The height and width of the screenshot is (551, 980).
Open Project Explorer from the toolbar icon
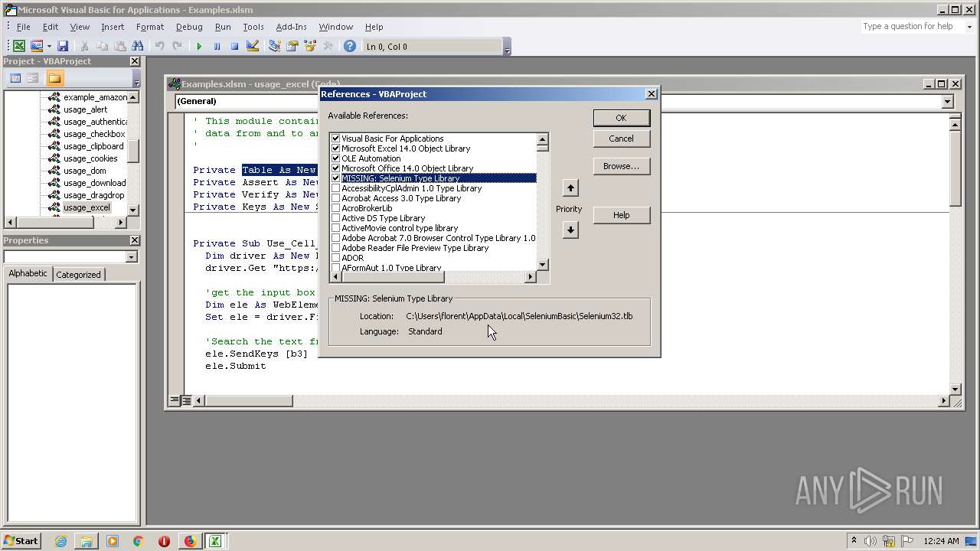[x=274, y=47]
